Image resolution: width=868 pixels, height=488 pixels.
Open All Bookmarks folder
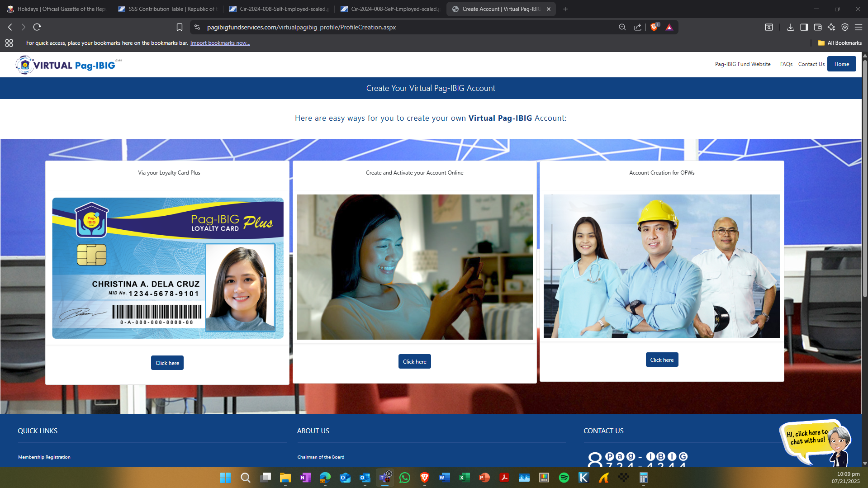(840, 43)
